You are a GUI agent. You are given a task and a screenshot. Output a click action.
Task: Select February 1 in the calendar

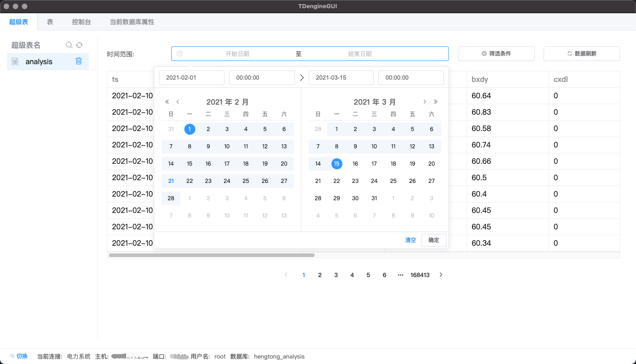coord(190,129)
